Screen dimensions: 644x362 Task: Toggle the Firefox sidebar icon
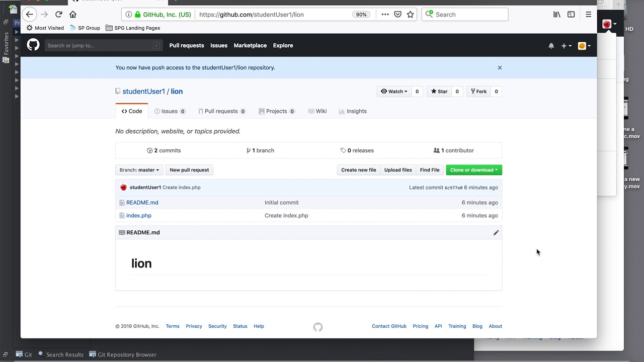coord(571,15)
